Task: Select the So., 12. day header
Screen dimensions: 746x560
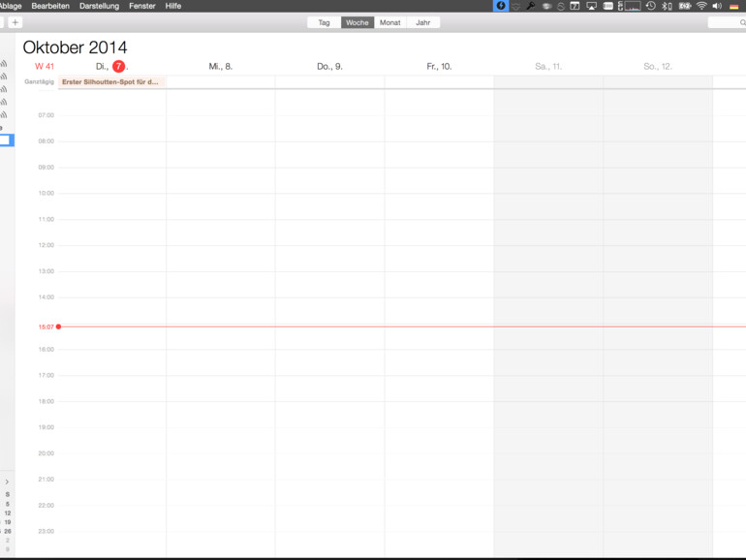Action: 658,66
